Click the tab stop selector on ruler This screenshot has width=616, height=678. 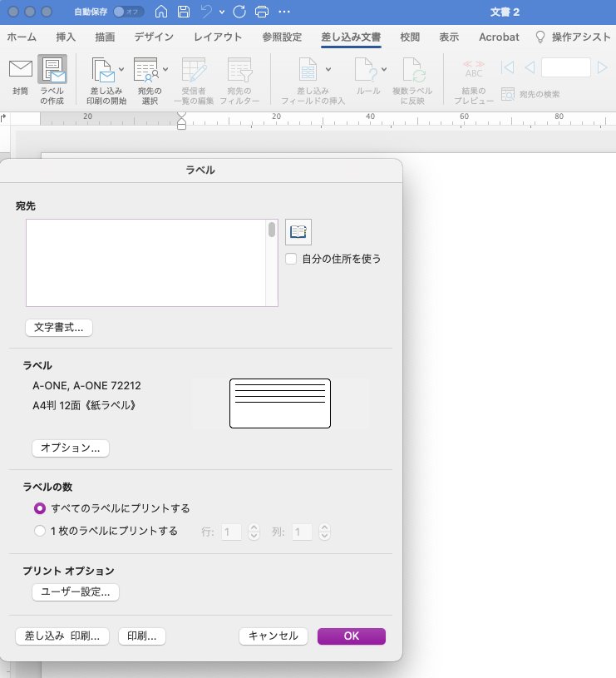click(x=3, y=117)
